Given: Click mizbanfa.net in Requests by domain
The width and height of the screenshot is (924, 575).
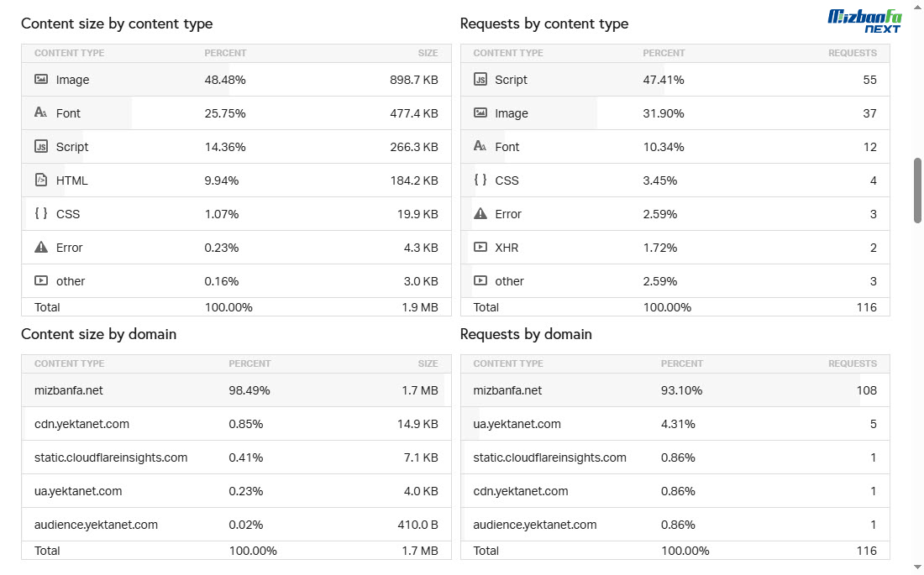Looking at the screenshot, I should [507, 390].
